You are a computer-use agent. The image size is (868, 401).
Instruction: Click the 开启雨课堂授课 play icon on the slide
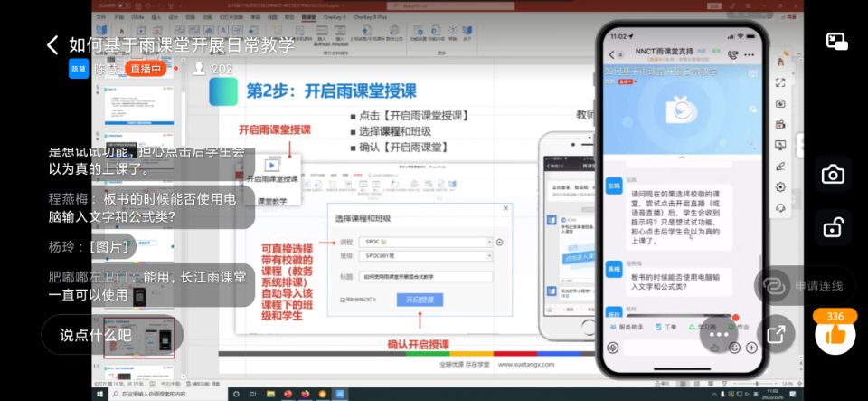click(x=272, y=165)
